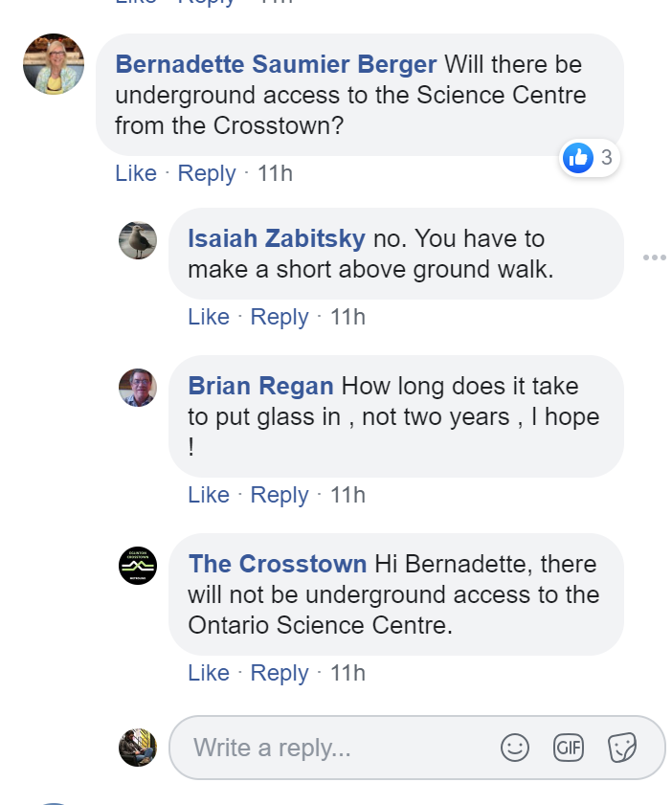672x805 pixels.
Task: Open the three-dot options beside Isaiah's comment
Action: pos(655,257)
